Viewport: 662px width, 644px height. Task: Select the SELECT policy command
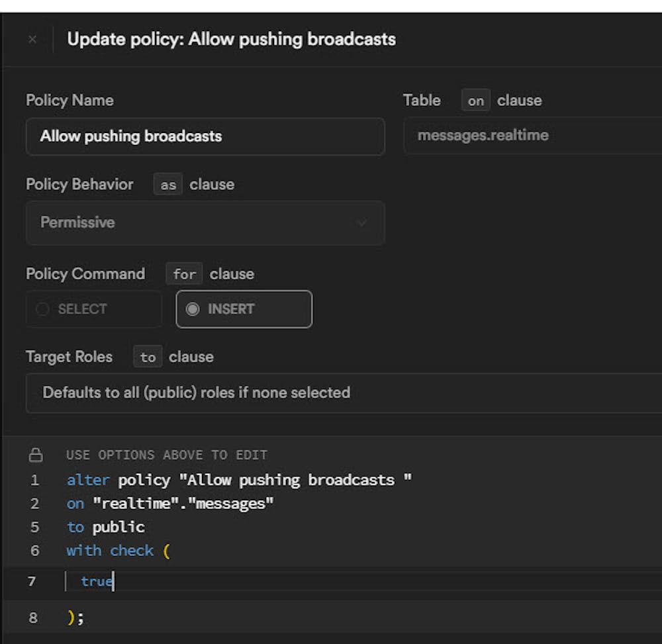tap(93, 309)
